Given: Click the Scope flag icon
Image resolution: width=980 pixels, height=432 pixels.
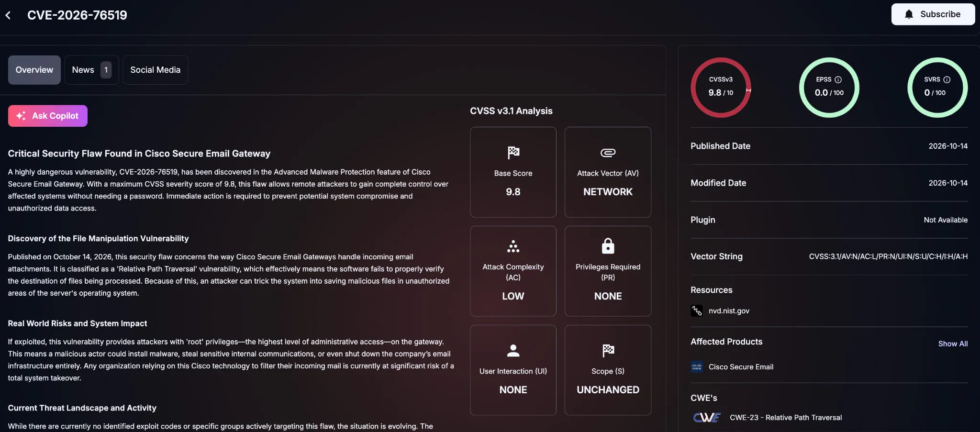Looking at the screenshot, I should 608,351.
